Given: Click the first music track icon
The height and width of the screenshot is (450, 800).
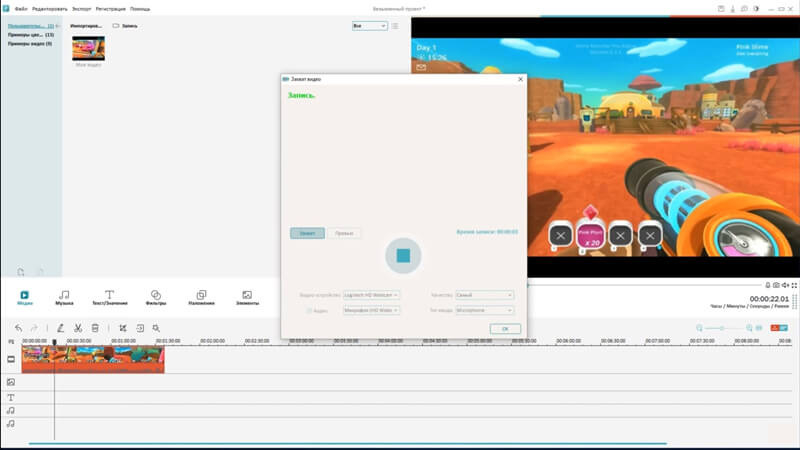Looking at the screenshot, I should (x=11, y=410).
